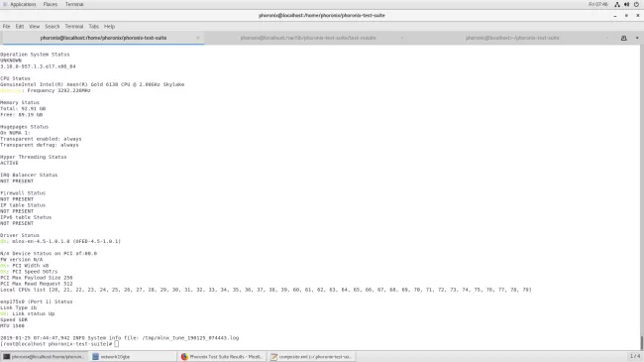Open the Search menu

(53, 27)
